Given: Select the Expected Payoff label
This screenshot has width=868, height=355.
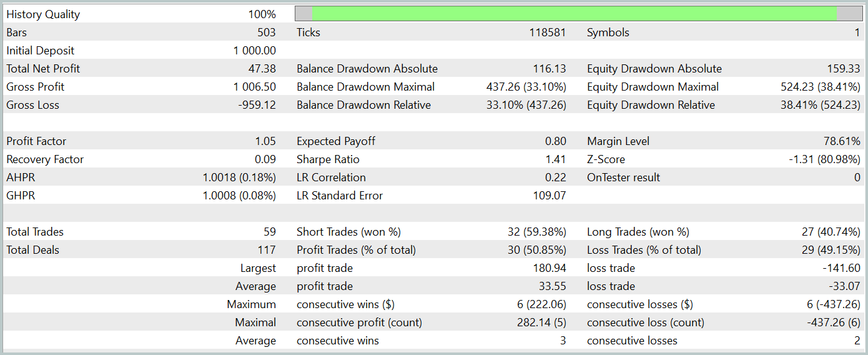Looking at the screenshot, I should 336,141.
